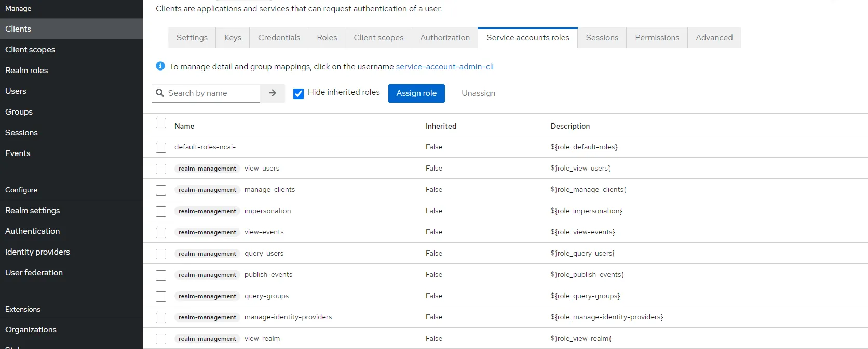
Task: Open Identity providers in sidebar
Action: coord(37,252)
